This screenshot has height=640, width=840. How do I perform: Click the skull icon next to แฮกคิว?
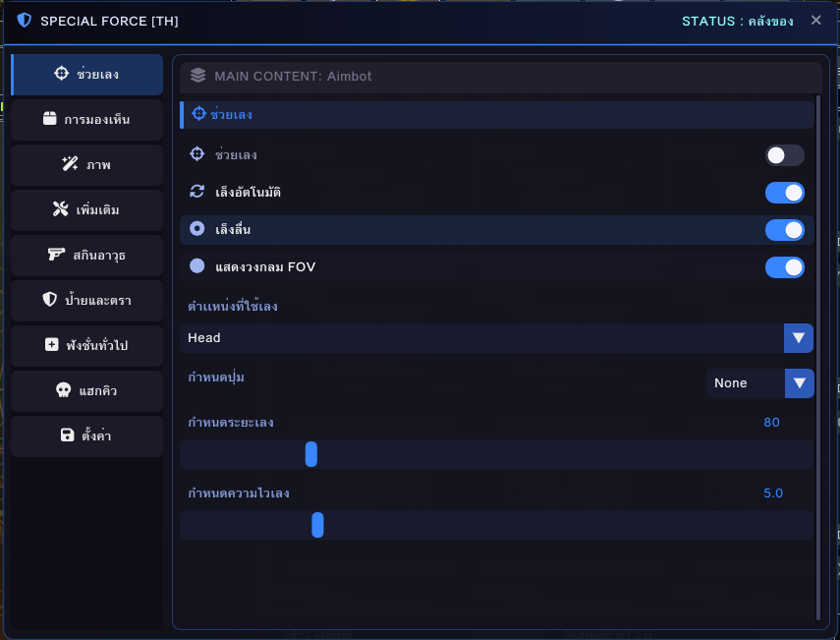coord(63,389)
